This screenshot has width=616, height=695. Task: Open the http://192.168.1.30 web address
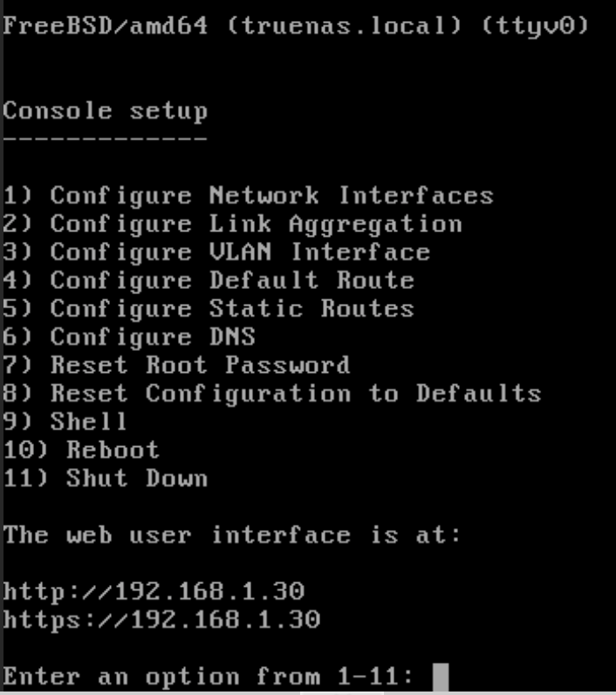click(x=154, y=591)
